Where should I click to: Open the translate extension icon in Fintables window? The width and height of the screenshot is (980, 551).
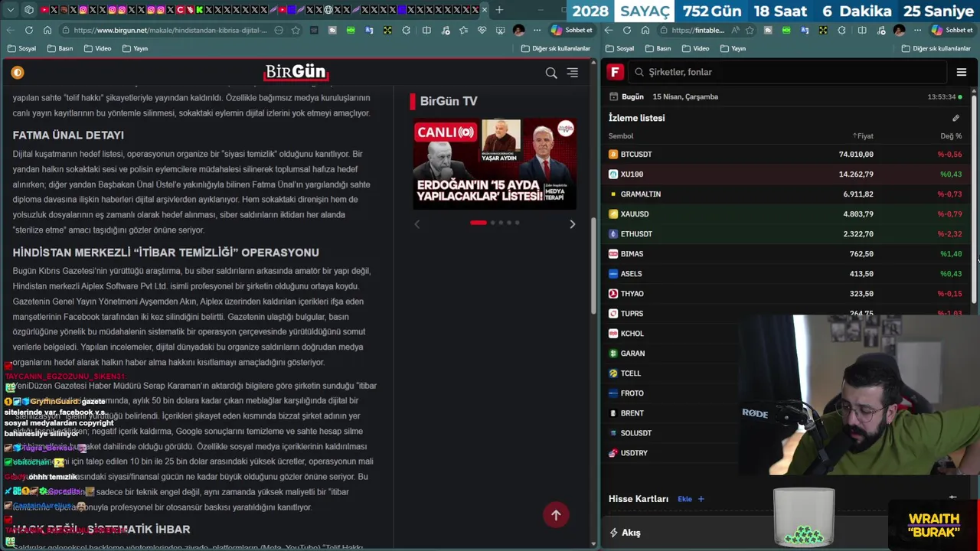(x=805, y=31)
